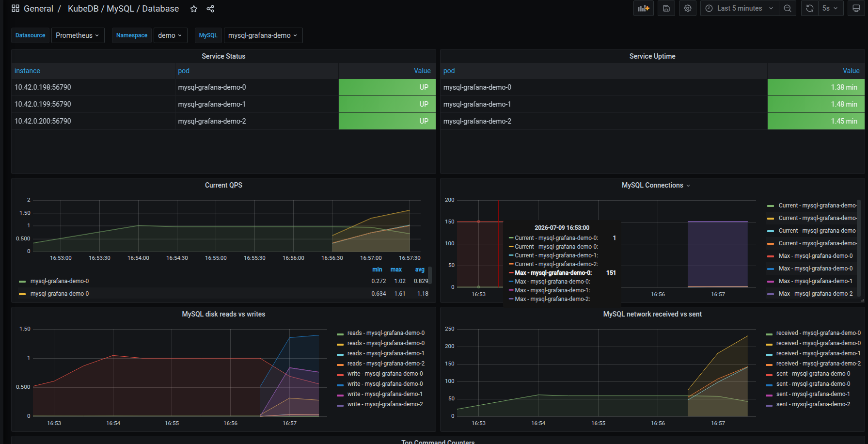Zoom out the time range
Viewport: 868px width, 444px height.
click(788, 8)
